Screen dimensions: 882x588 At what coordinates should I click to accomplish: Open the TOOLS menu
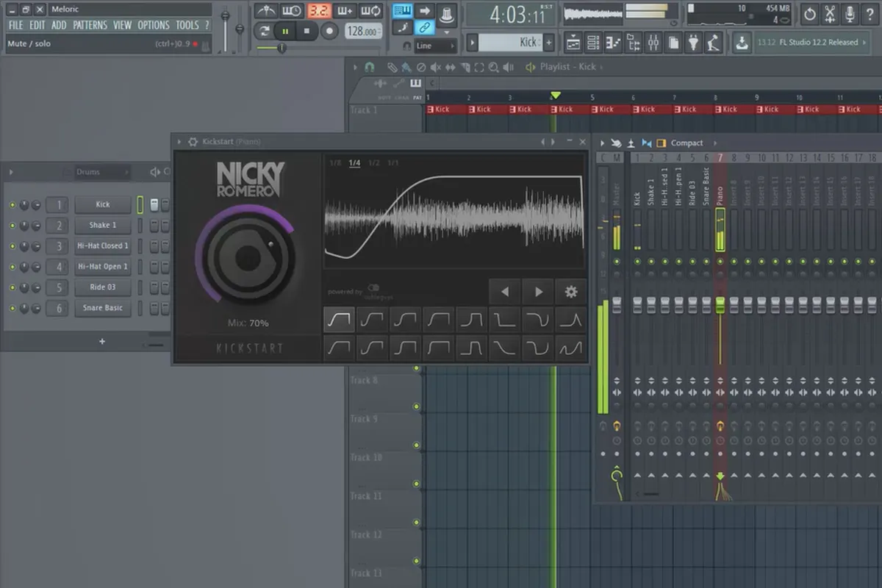pos(187,25)
